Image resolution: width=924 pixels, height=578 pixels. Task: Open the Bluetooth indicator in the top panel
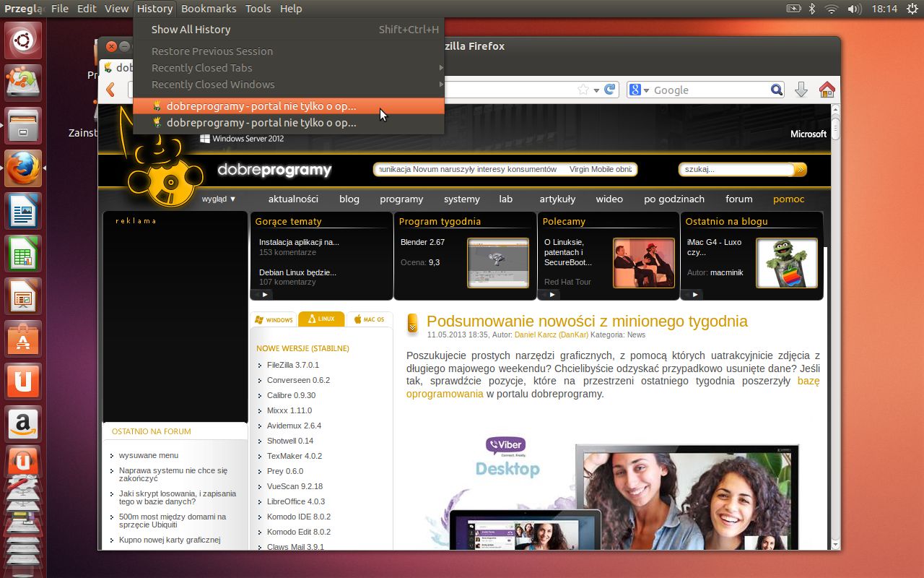click(811, 9)
